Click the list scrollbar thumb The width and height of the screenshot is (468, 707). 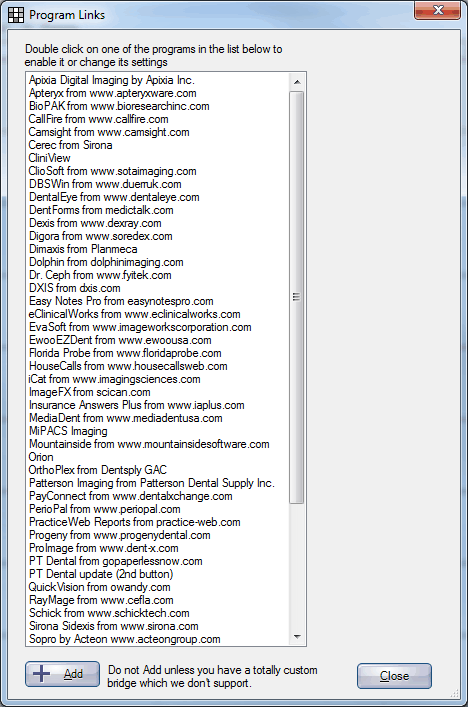tap(297, 297)
